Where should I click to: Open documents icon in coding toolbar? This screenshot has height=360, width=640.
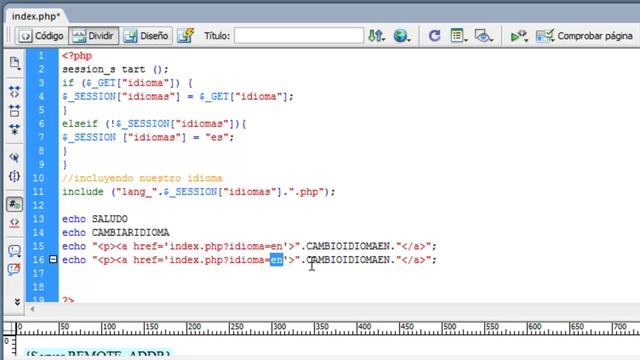(x=15, y=63)
